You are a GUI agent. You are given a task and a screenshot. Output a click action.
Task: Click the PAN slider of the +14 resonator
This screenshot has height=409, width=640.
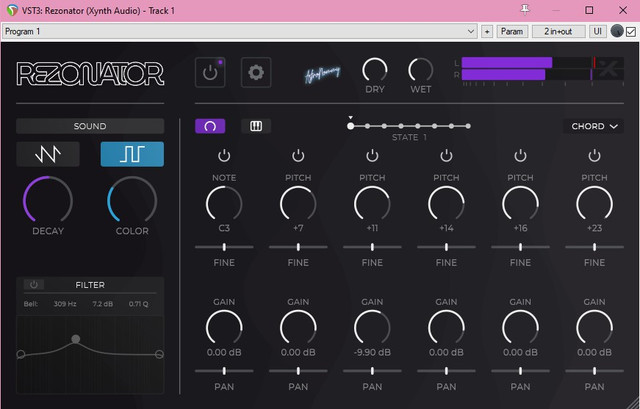447,371
